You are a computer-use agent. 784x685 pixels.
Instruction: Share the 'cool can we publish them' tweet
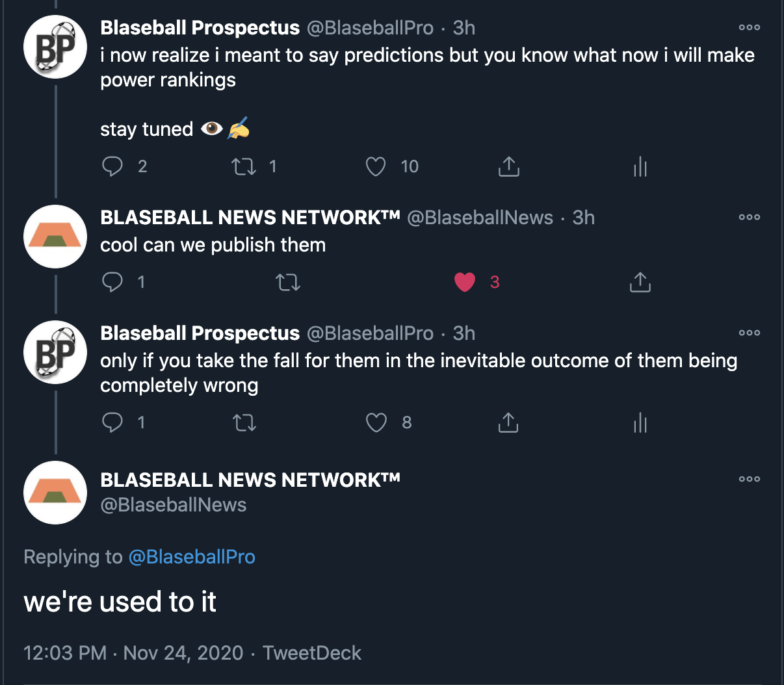640,282
